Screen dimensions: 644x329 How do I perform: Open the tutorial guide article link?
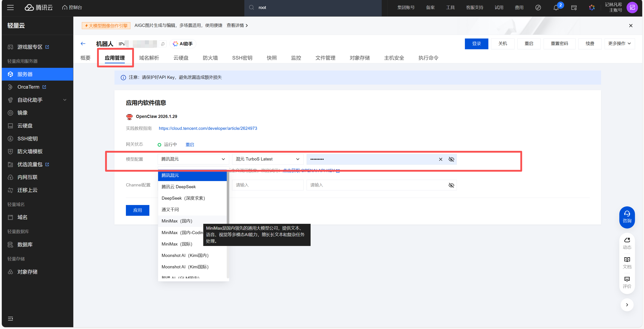point(208,128)
